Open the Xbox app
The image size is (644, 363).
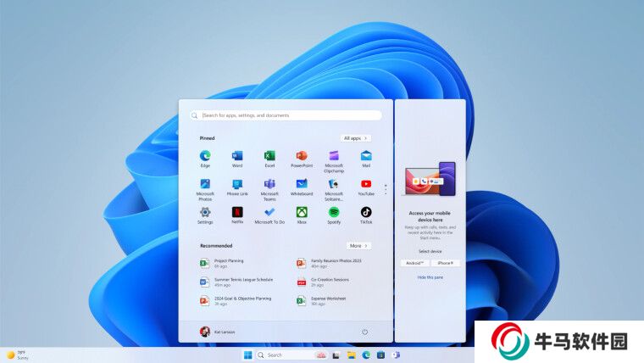pyautogui.click(x=301, y=212)
